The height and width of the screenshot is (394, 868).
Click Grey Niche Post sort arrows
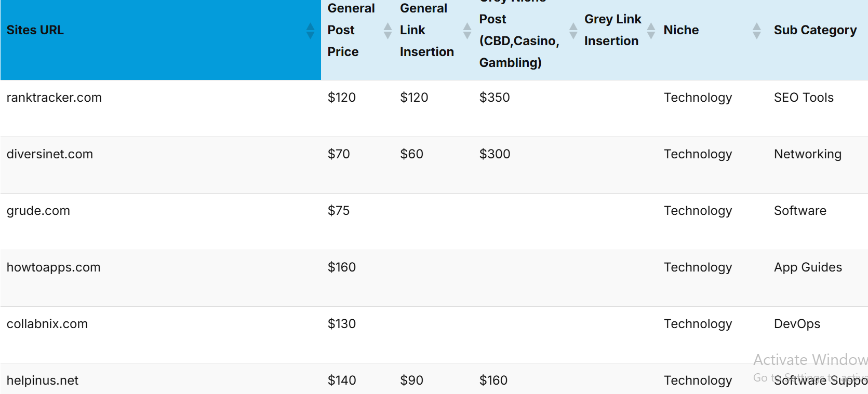(573, 31)
